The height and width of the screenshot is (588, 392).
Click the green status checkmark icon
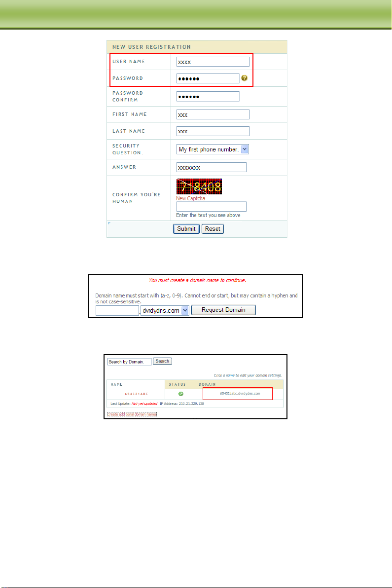coord(180,394)
